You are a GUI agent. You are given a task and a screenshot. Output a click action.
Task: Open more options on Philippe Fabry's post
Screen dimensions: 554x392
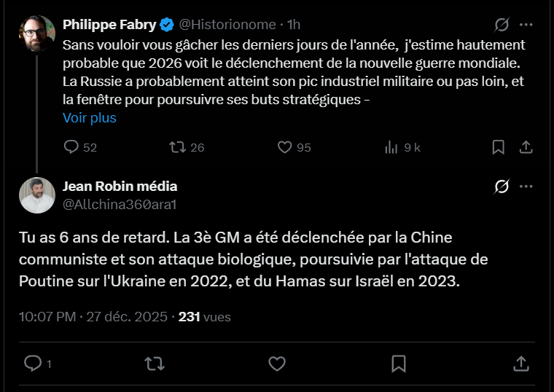coord(526,25)
